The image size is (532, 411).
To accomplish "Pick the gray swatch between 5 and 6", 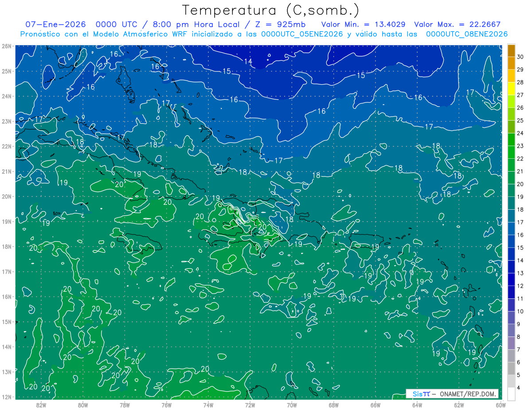I will [511, 368].
